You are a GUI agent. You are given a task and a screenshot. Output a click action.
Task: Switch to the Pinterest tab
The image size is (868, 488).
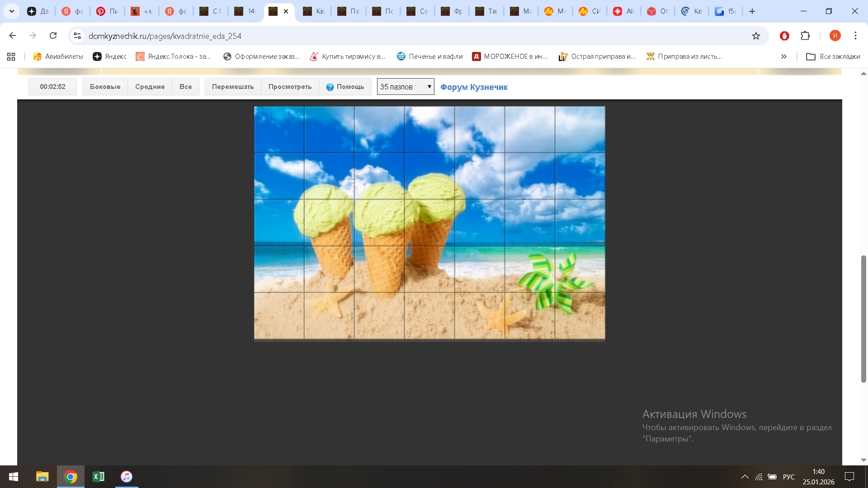click(107, 11)
